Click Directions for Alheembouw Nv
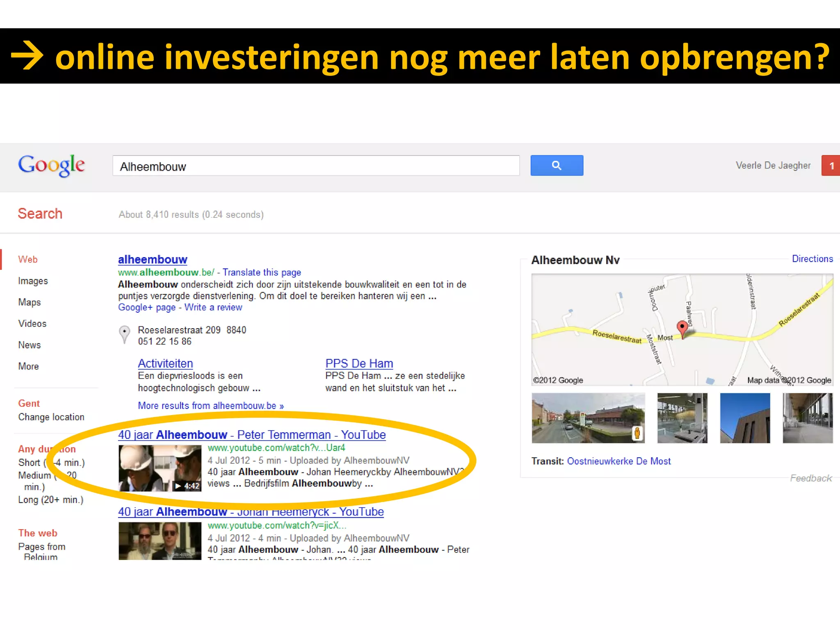This screenshot has width=840, height=630. [812, 259]
